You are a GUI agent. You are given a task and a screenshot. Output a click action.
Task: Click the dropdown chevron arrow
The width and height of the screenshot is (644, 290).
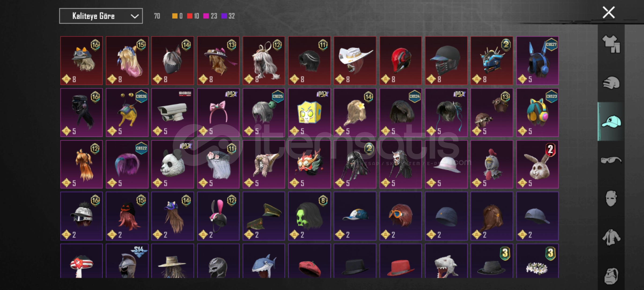[134, 16]
